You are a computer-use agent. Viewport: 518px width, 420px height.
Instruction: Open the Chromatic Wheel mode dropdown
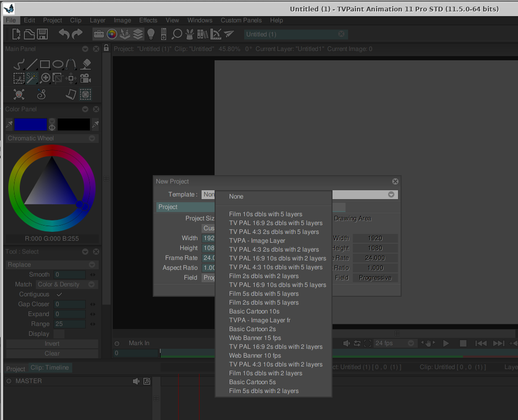92,138
